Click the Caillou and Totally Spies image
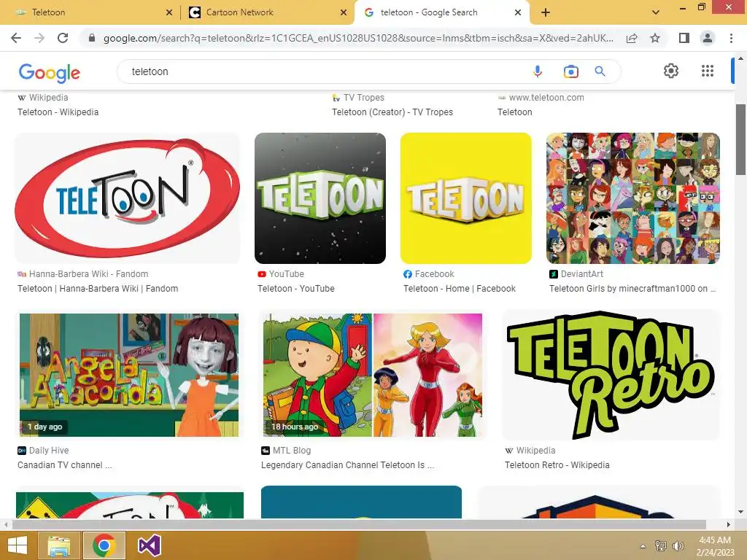Screen dimensions: 747x560 373,375
